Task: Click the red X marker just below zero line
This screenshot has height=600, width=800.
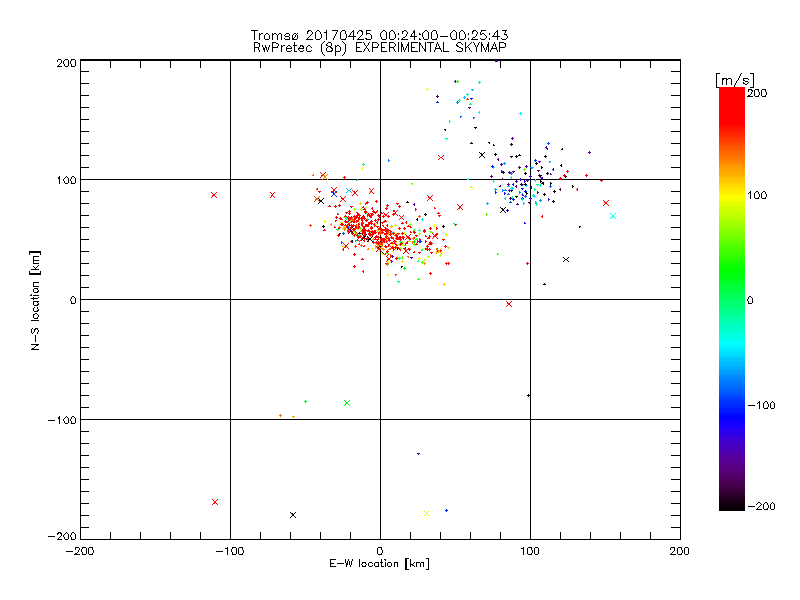Action: tap(509, 304)
